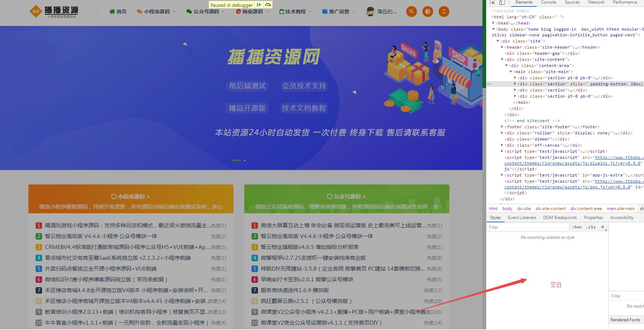This screenshot has height=330, width=644.
Task: Click the green home icon for 首页
Action: 112,12
